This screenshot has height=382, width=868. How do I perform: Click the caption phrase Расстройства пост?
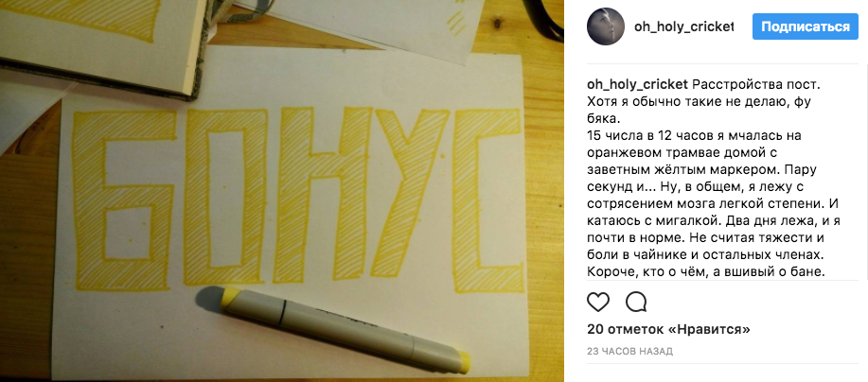pos(754,85)
